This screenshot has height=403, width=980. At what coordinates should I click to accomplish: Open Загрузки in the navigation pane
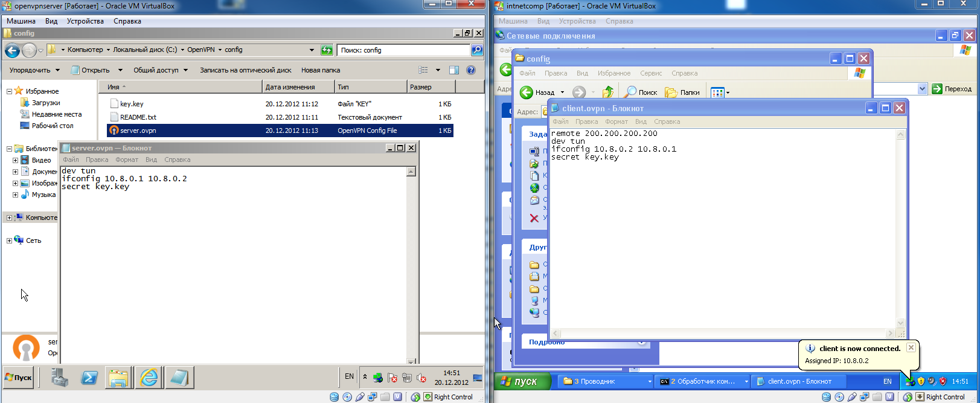click(46, 103)
